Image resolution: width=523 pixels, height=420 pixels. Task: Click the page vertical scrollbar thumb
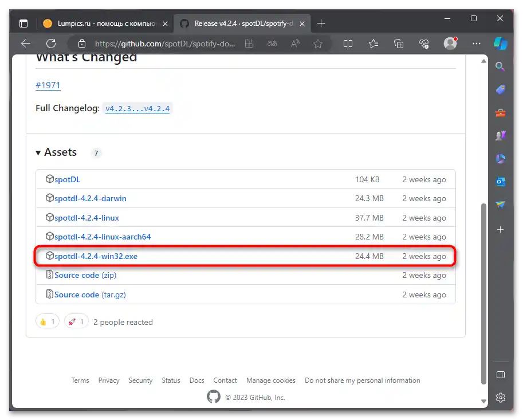pyautogui.click(x=483, y=293)
